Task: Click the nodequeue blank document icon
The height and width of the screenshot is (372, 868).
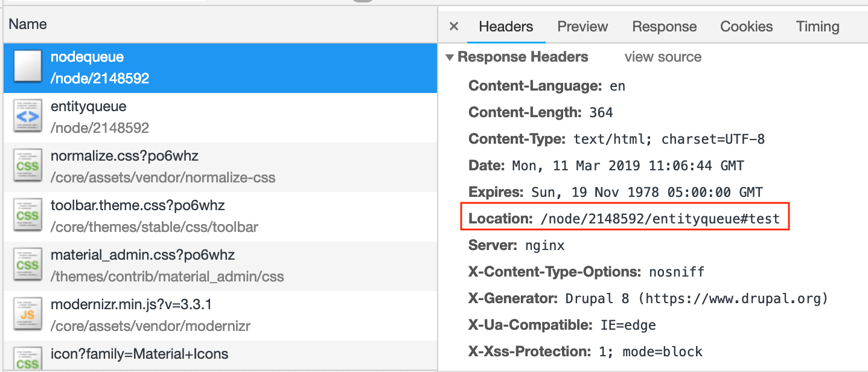Action: click(x=28, y=67)
